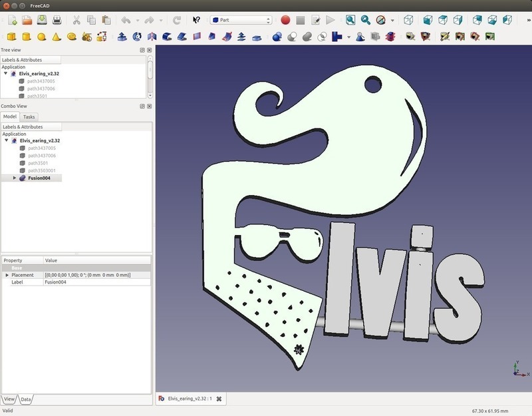Open the workbench selector showing Part

click(x=241, y=20)
